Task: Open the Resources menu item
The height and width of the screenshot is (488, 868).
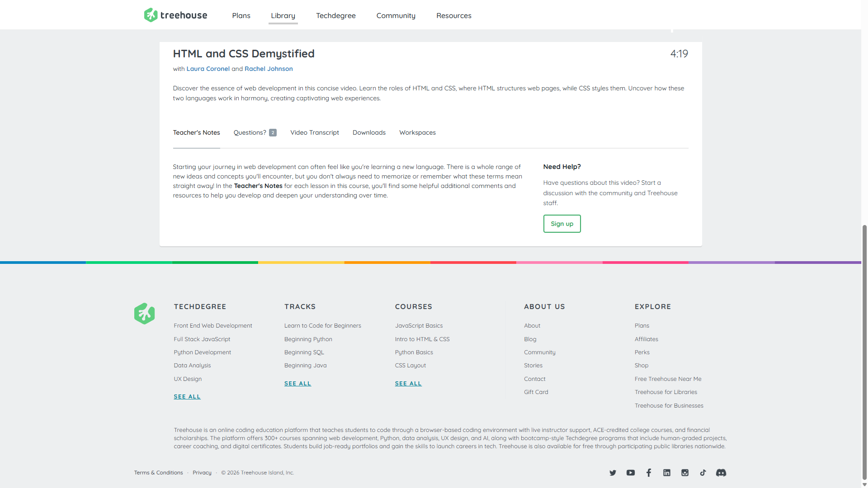Action: 454,15
